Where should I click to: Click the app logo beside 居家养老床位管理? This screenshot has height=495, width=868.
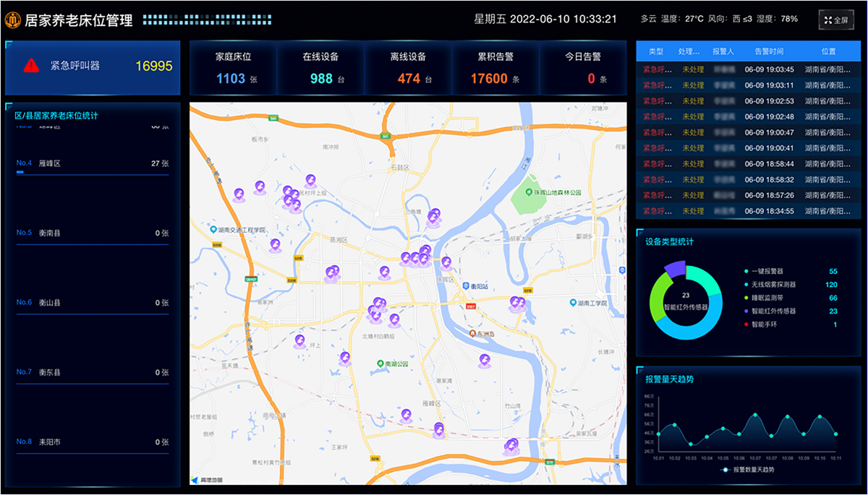click(13, 20)
